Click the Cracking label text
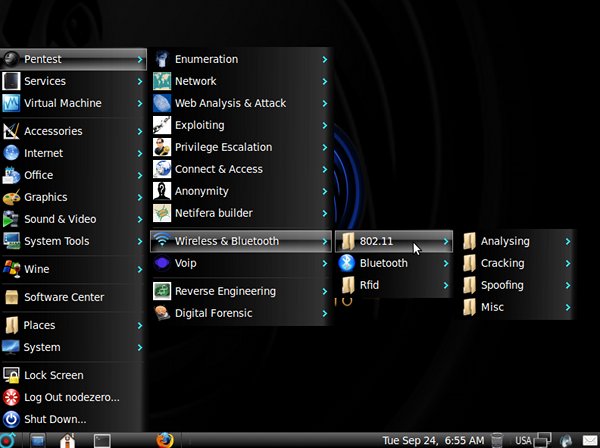Screen dimensions: 600x448 (x=502, y=263)
